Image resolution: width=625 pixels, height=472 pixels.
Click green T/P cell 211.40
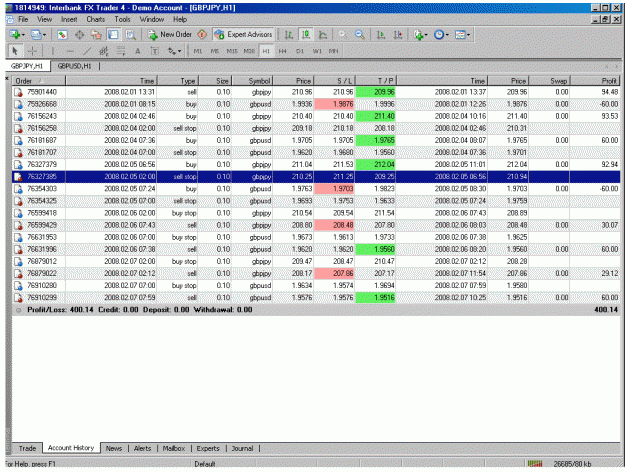tap(375, 116)
